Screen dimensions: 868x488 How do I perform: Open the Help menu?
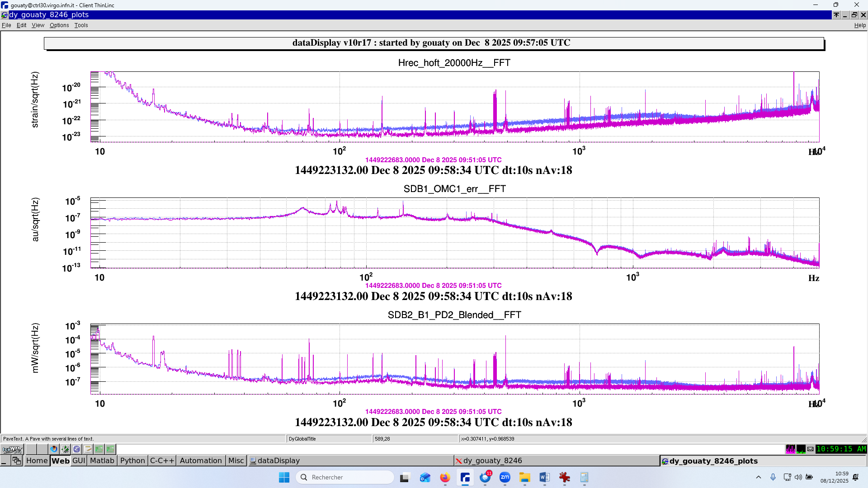coord(859,25)
